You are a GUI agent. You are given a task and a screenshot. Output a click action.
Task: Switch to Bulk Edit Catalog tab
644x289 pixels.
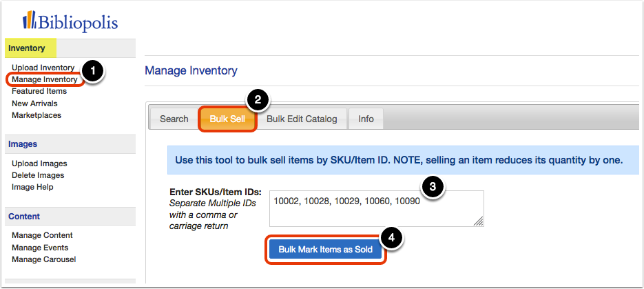(302, 119)
